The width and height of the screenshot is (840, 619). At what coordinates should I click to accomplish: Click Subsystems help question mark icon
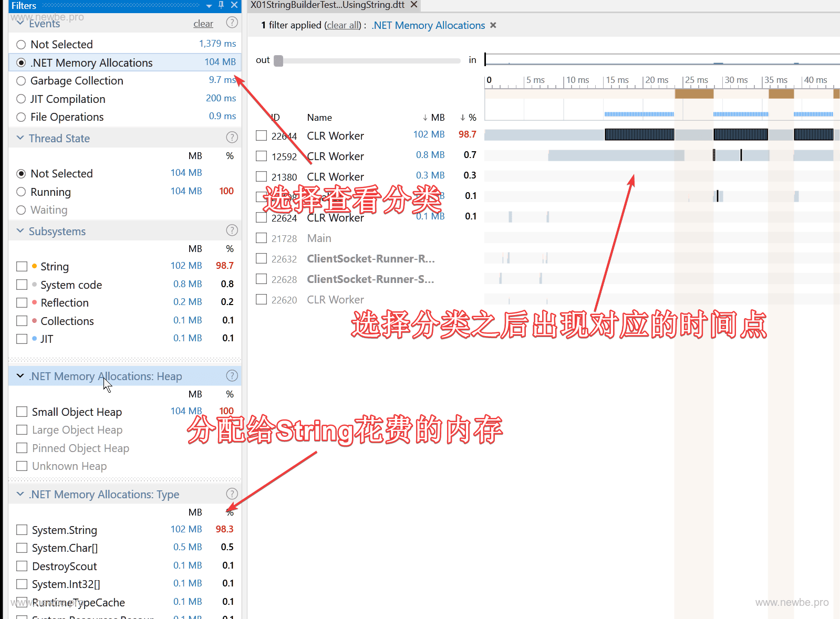pos(232,230)
